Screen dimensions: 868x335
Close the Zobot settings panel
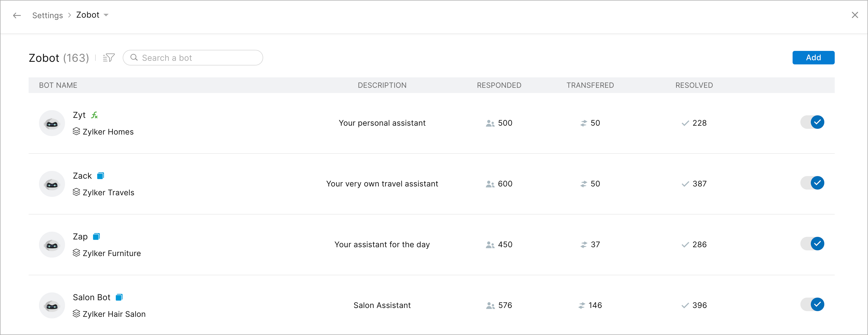(855, 15)
